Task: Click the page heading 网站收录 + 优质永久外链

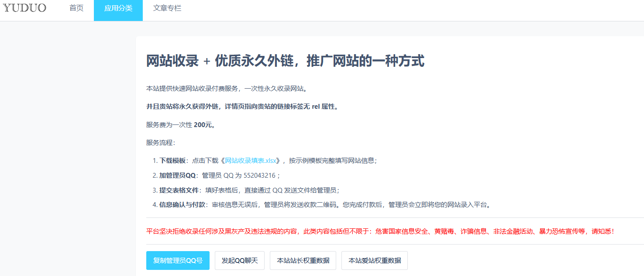Action: pyautogui.click(x=285, y=61)
